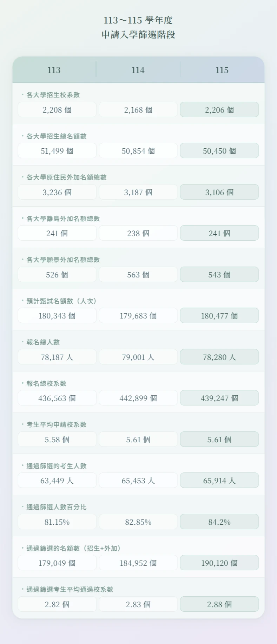Click the 各大學招生校系數 row label
The width and height of the screenshot is (277, 644).
[53, 95]
